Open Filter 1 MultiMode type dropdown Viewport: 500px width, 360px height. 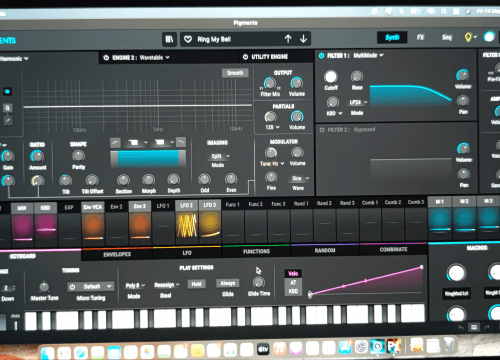pos(368,55)
